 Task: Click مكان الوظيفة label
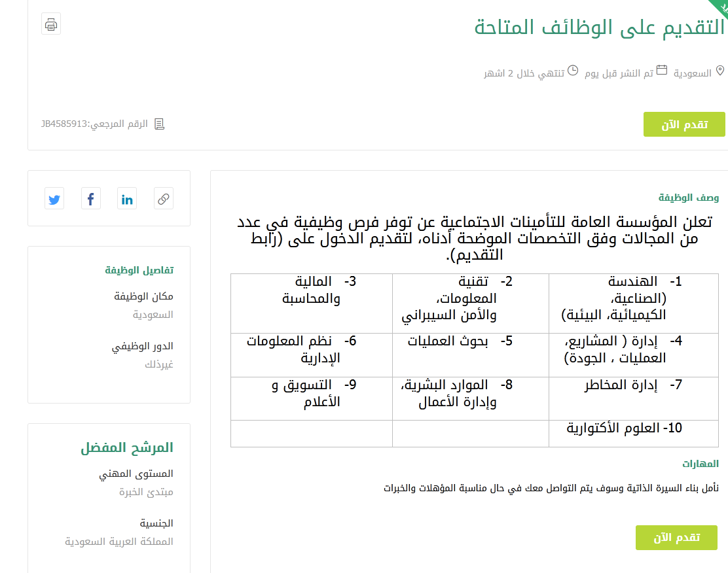(x=143, y=296)
